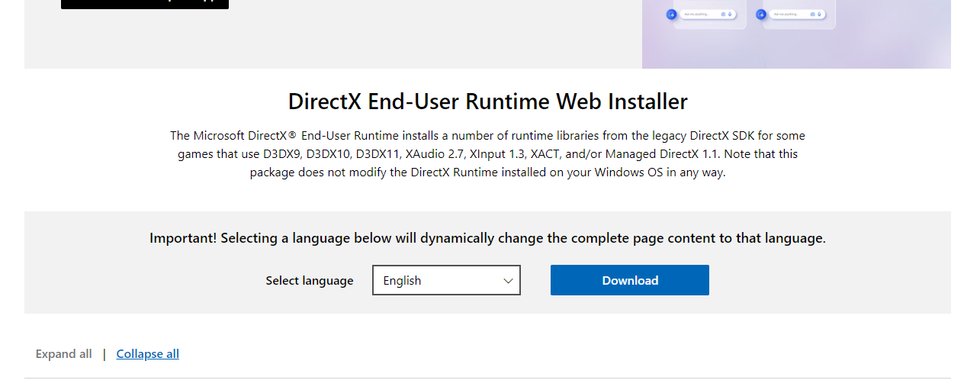Click the Select language label text

[309, 281]
